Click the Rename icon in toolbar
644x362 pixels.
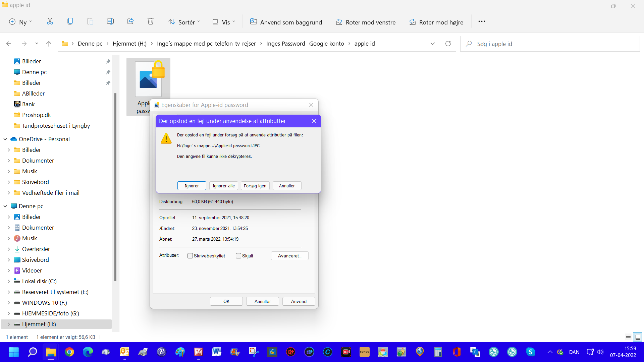(x=110, y=22)
